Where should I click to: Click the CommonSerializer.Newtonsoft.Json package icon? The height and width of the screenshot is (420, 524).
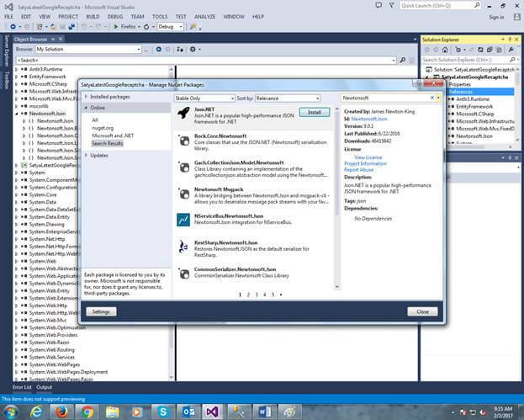coord(184,274)
